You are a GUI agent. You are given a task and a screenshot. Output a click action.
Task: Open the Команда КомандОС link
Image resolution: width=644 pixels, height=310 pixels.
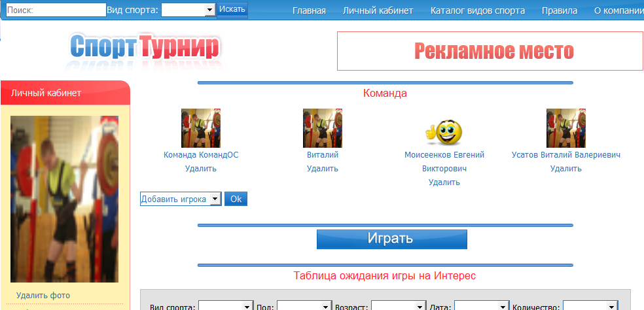(201, 155)
